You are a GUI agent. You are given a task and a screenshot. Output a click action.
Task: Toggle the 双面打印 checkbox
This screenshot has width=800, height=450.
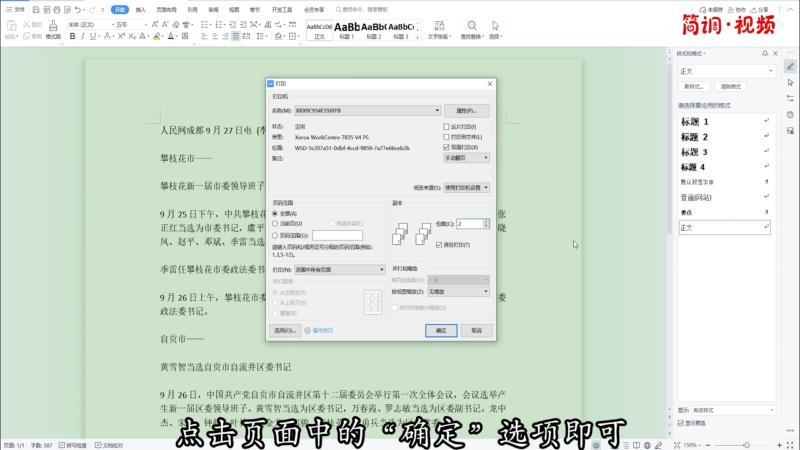click(x=447, y=146)
